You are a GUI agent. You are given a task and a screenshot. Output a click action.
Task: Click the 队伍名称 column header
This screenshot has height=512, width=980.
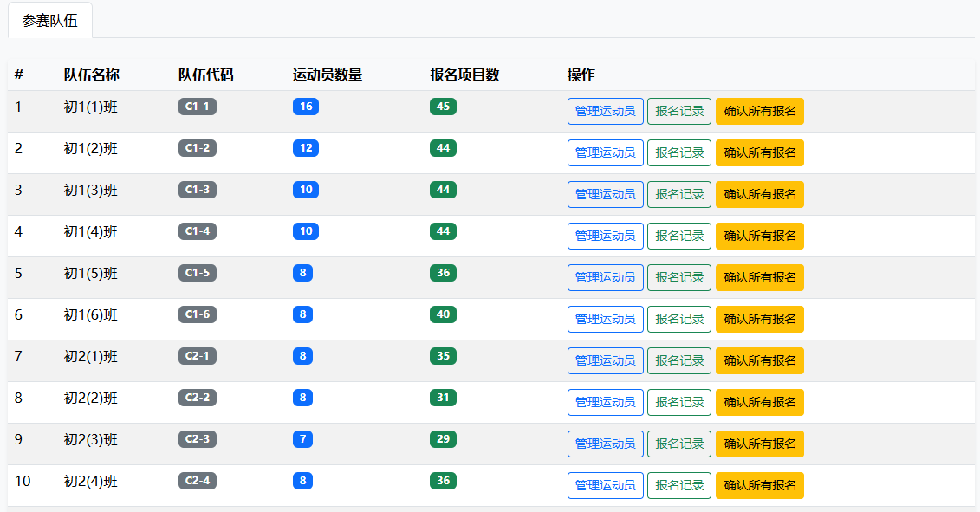point(92,75)
